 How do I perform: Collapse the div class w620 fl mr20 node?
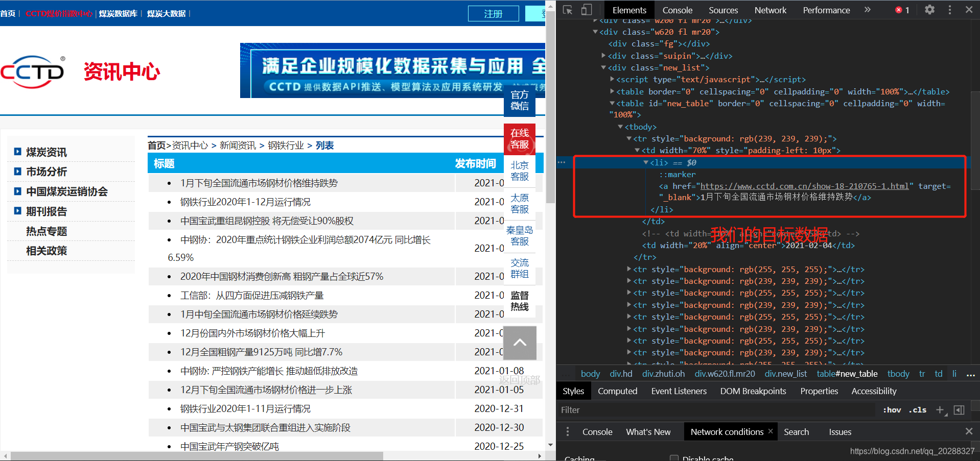595,32
